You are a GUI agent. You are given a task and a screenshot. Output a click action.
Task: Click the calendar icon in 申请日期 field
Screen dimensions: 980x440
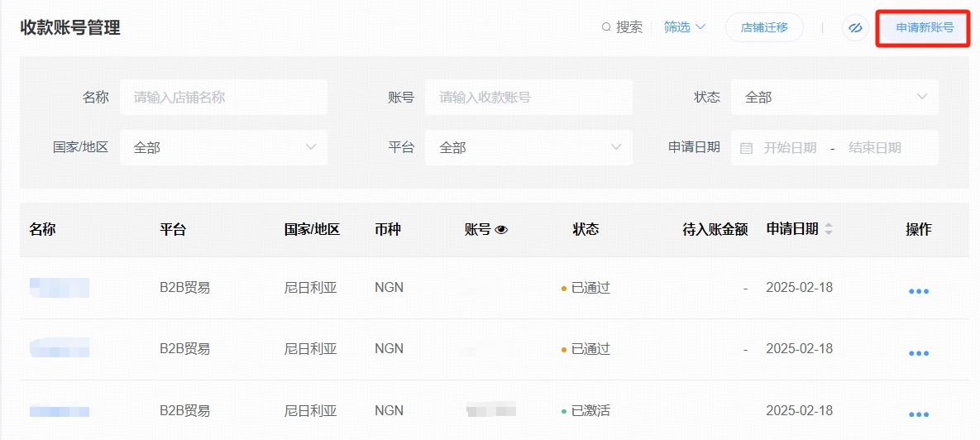(746, 148)
